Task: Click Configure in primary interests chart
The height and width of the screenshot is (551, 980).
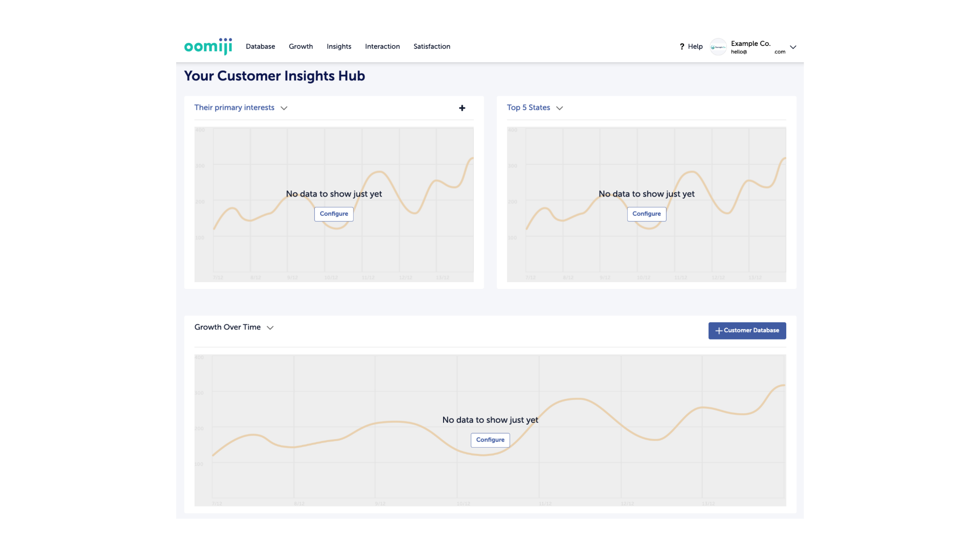Action: click(x=334, y=214)
